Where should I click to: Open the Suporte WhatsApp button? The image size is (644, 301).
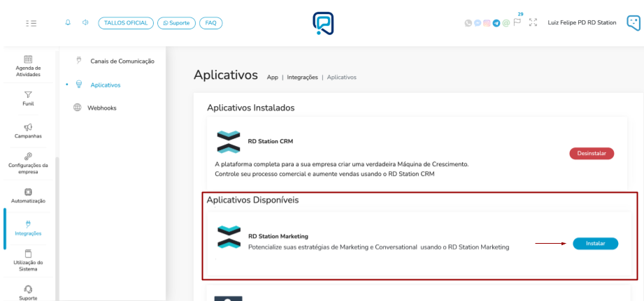point(176,22)
